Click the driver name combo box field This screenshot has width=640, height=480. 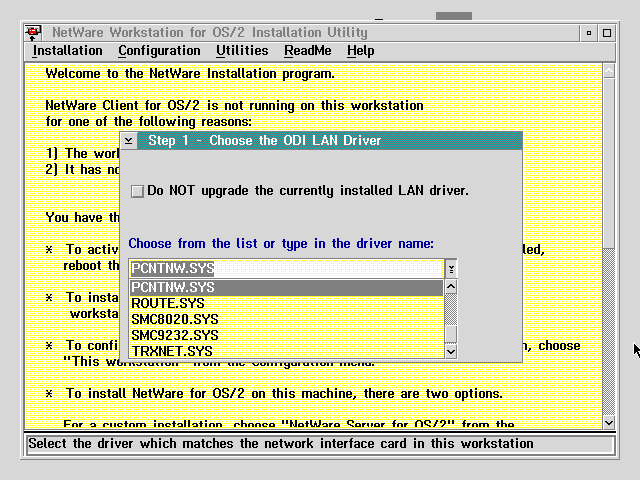point(287,269)
